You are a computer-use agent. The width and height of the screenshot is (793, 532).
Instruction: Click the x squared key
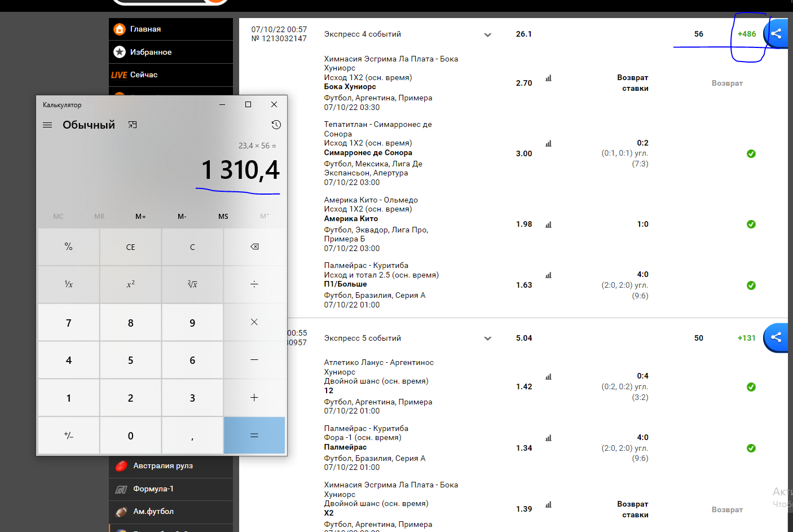pos(130,284)
